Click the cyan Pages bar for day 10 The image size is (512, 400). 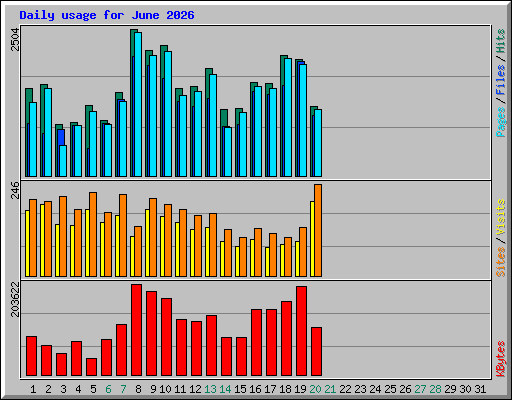tap(168, 114)
